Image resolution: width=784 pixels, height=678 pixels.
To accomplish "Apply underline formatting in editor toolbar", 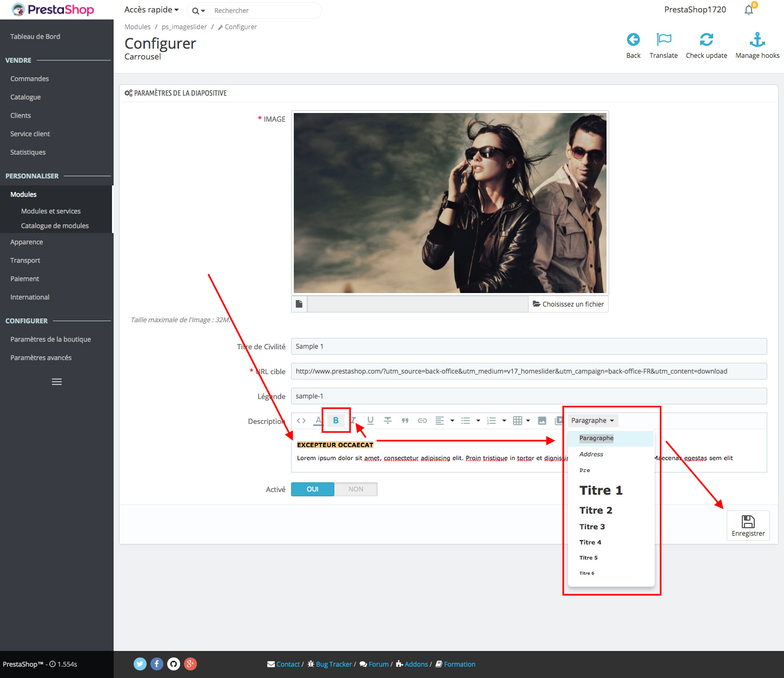I will (371, 421).
